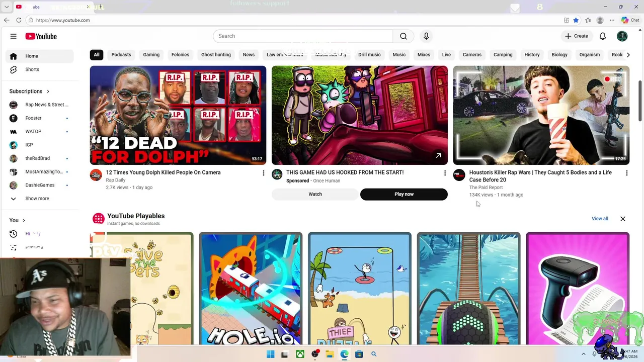The width and height of the screenshot is (644, 362).
Task: Dismiss YouTube Playables section X
Action: (623, 219)
